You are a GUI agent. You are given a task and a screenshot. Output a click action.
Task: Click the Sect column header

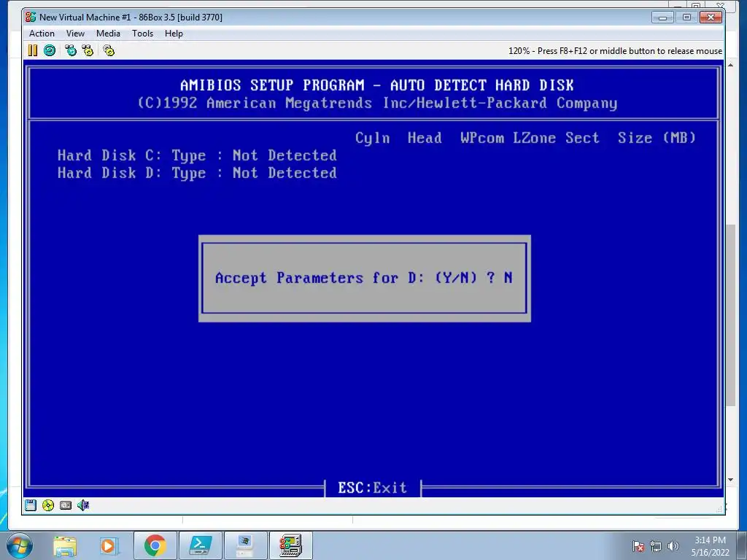click(582, 138)
